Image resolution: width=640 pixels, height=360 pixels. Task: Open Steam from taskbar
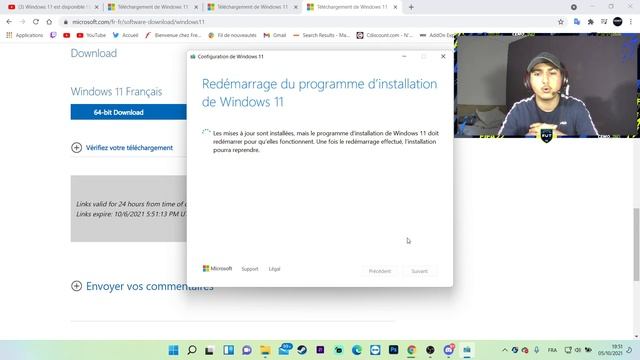click(x=302, y=350)
